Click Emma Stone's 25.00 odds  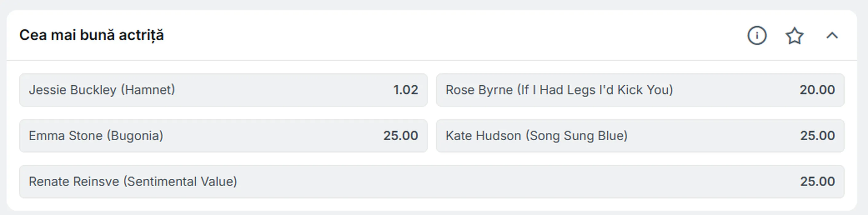tap(400, 135)
